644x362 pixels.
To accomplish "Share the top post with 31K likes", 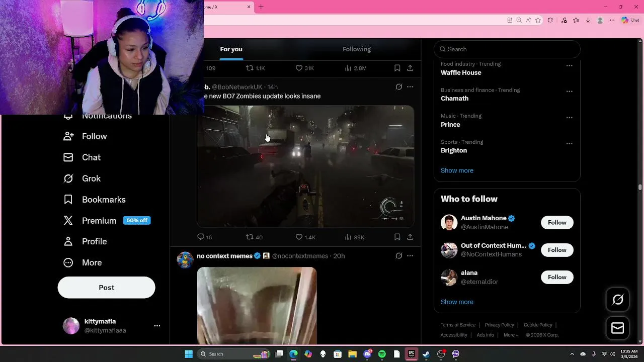I will click(x=410, y=68).
